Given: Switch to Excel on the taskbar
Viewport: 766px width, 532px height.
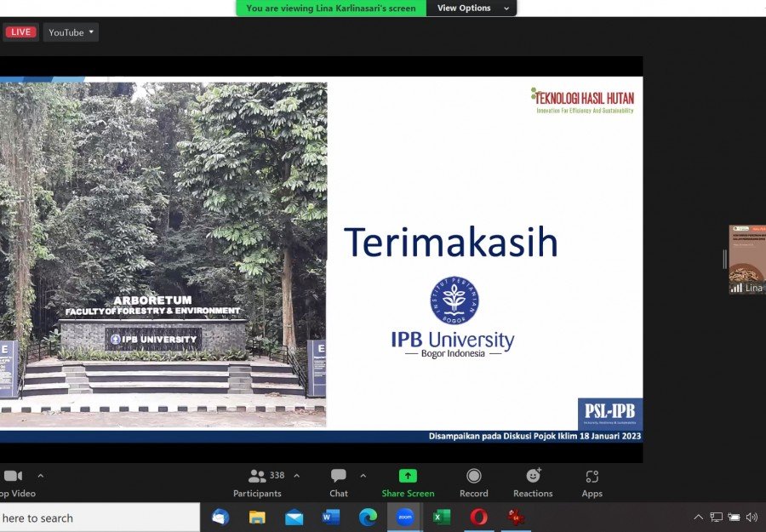Looking at the screenshot, I should pos(442,517).
